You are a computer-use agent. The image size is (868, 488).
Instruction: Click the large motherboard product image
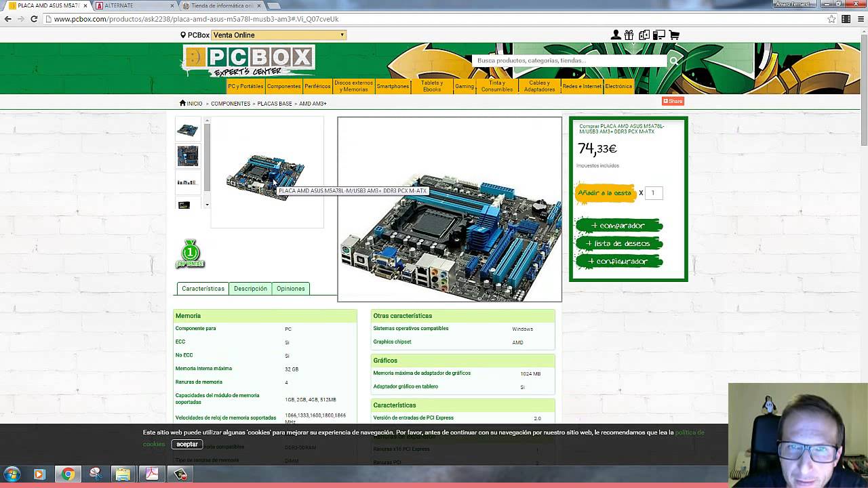[450, 209]
